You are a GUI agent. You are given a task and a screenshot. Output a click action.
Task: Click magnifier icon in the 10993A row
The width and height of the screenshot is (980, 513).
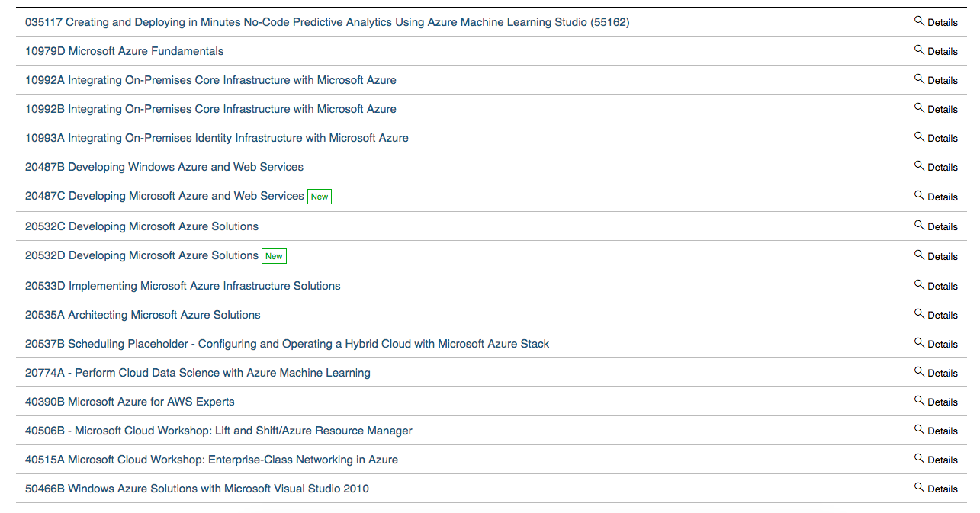click(x=919, y=137)
